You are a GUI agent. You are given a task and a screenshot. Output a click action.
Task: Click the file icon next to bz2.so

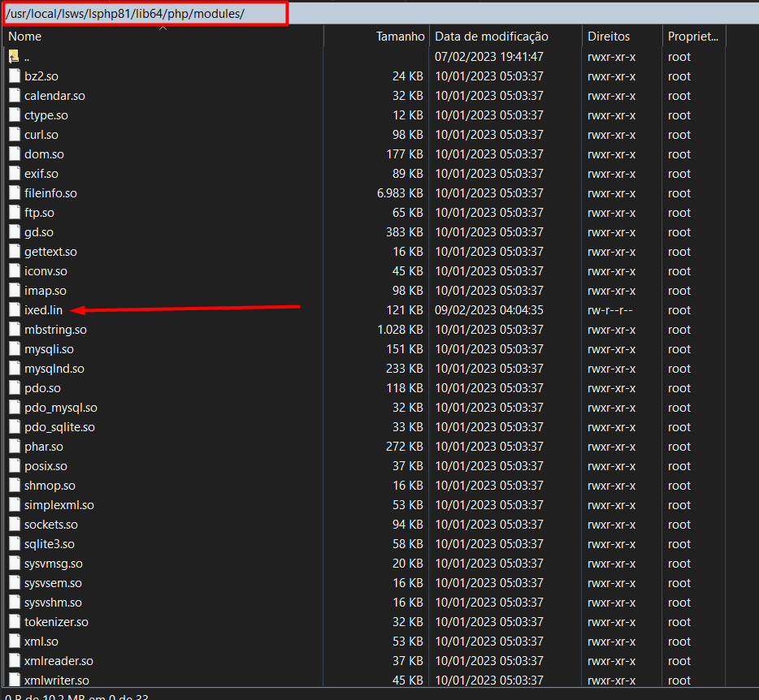(14, 76)
